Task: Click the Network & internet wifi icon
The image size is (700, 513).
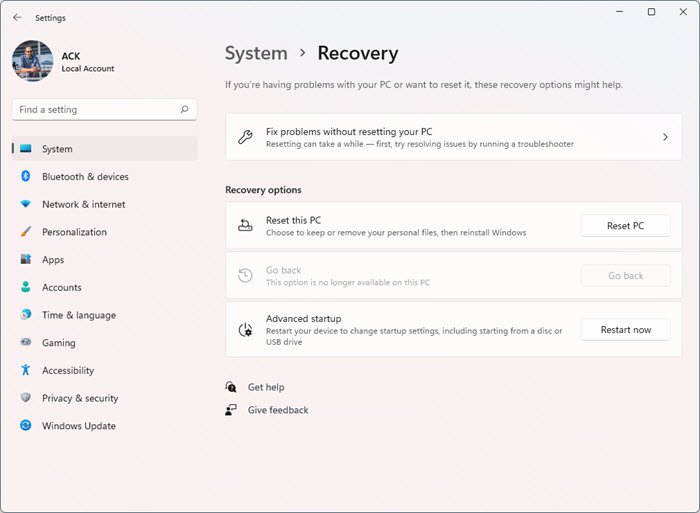Action: 26,204
